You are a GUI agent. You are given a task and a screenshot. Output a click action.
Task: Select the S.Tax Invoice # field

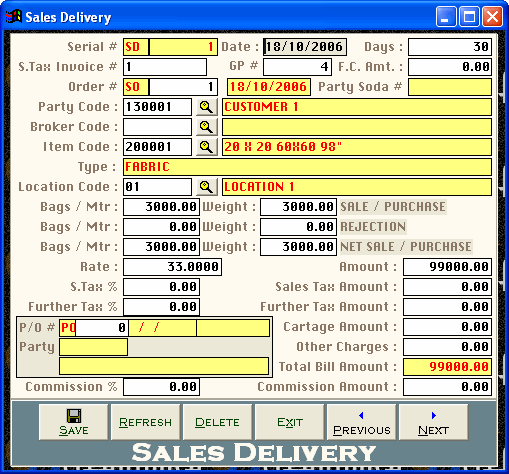pos(165,67)
